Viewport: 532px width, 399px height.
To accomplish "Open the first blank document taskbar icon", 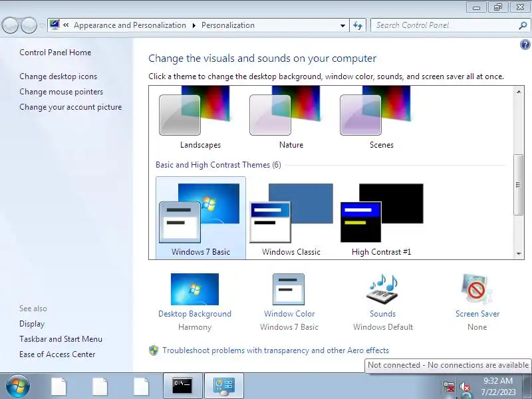I will tap(59, 386).
